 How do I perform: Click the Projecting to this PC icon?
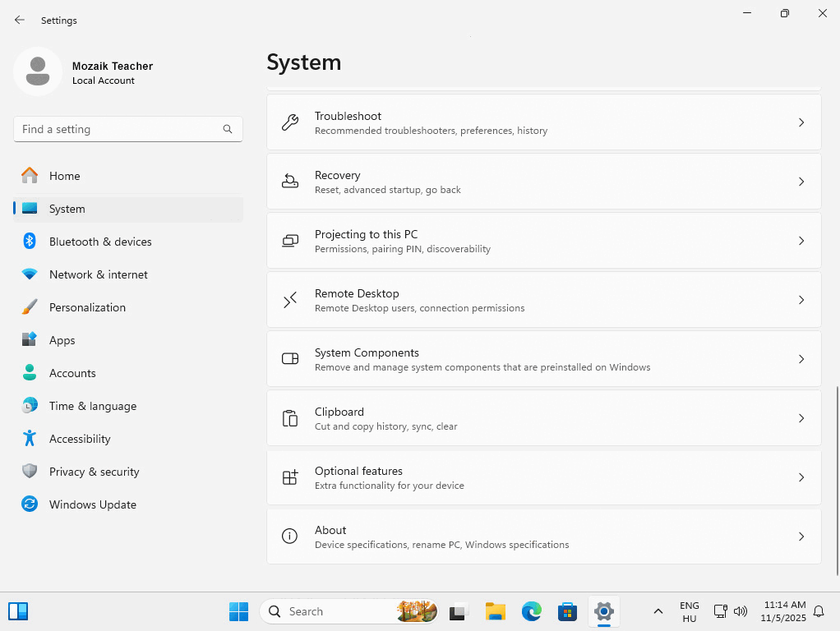(x=290, y=241)
